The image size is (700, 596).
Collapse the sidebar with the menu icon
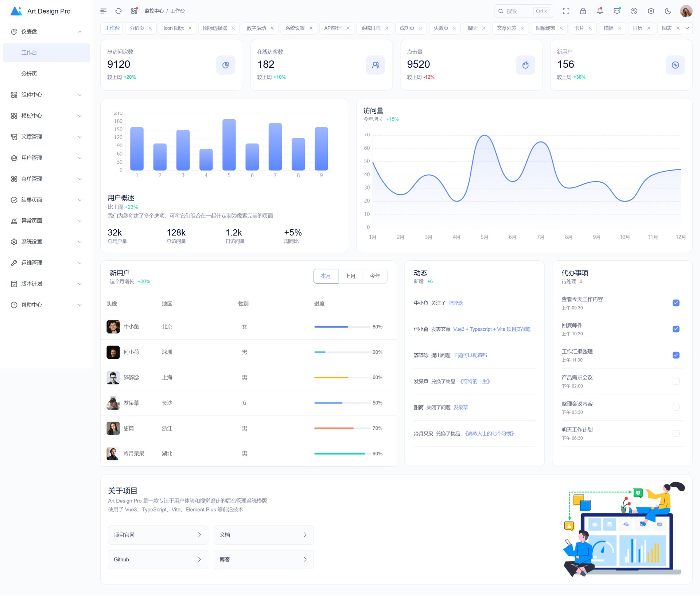pos(103,11)
